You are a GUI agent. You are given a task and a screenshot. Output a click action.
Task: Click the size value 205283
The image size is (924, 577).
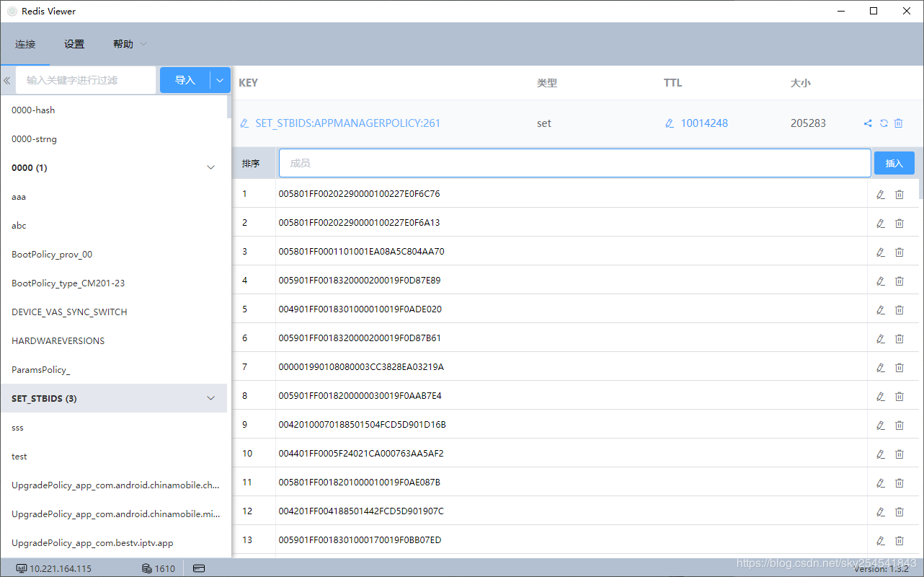click(808, 123)
